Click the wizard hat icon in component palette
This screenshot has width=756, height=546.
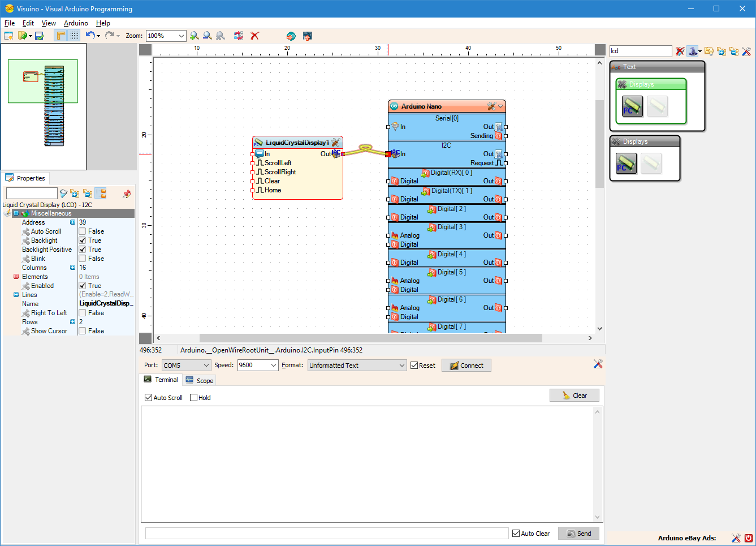[693, 51]
